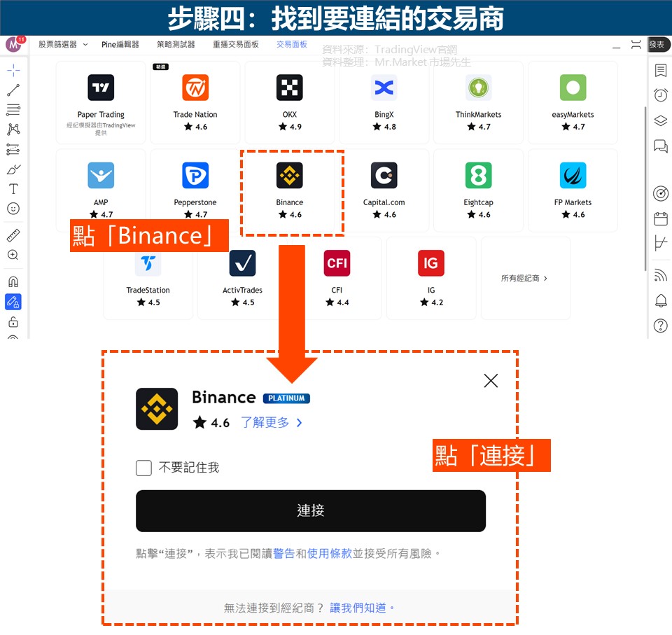
Task: Choose the Trade Nation broker card
Action: point(195,102)
